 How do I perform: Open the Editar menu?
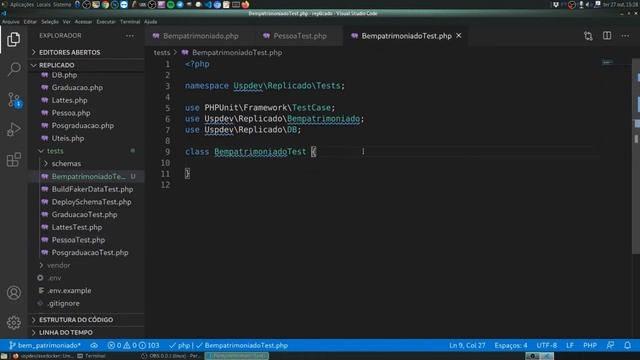(30, 22)
